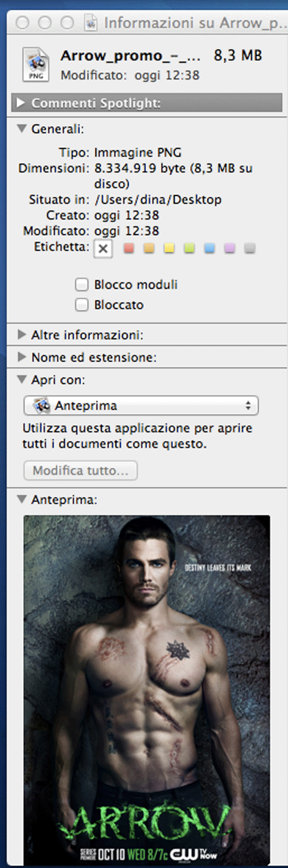288x868 pixels.
Task: Select the orange label color
Action: click(149, 249)
